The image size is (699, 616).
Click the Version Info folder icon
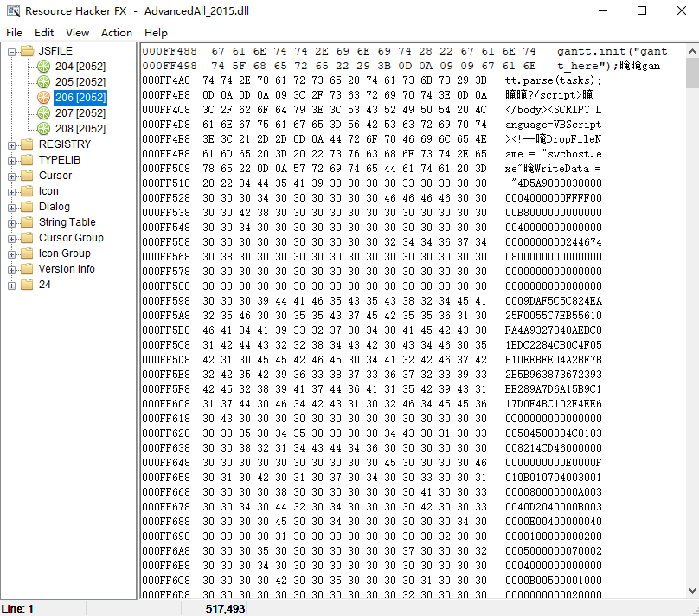click(x=28, y=269)
